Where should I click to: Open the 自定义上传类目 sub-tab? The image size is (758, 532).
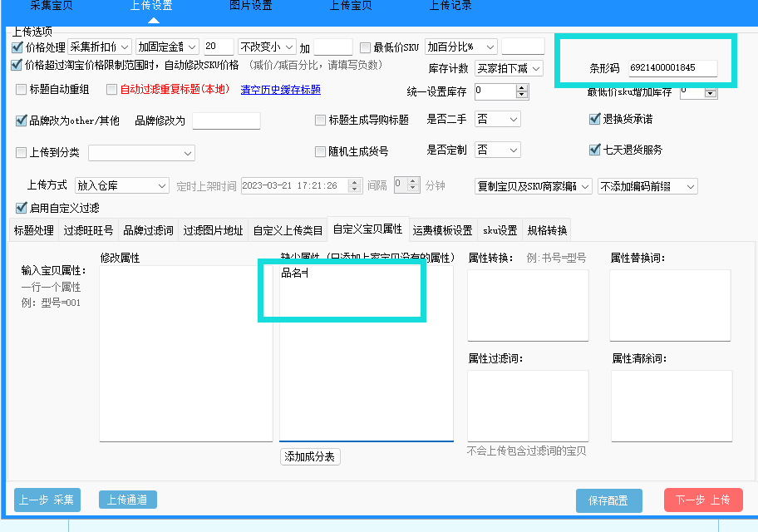[x=288, y=230]
